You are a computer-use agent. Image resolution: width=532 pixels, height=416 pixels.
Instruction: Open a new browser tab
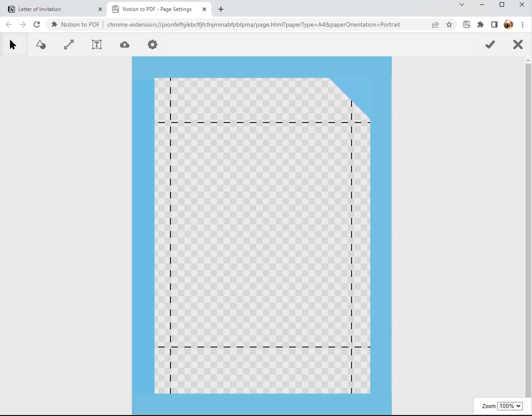[x=221, y=9]
